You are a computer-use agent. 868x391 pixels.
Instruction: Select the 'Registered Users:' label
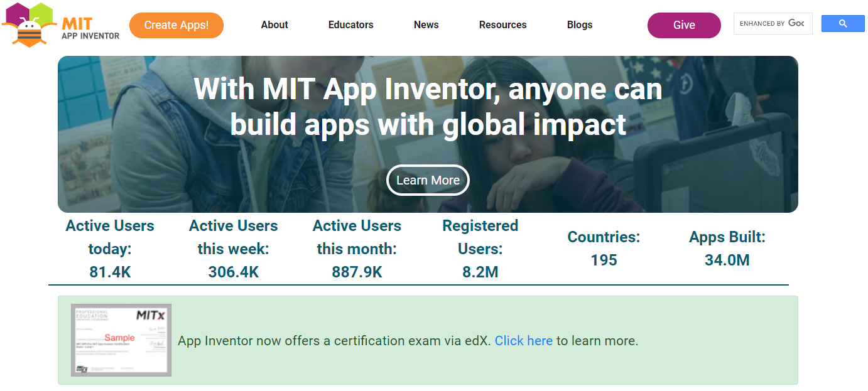click(x=480, y=237)
